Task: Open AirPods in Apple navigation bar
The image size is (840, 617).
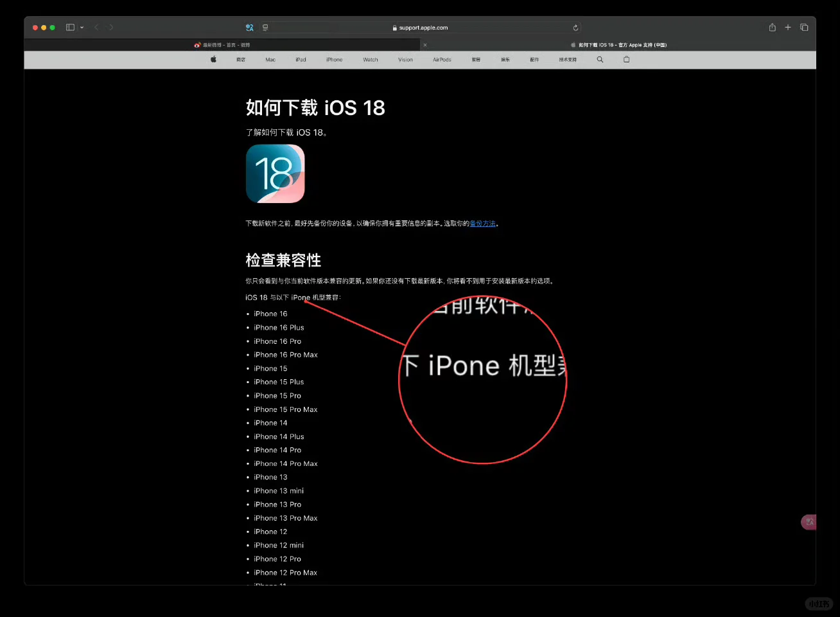Action: click(442, 60)
